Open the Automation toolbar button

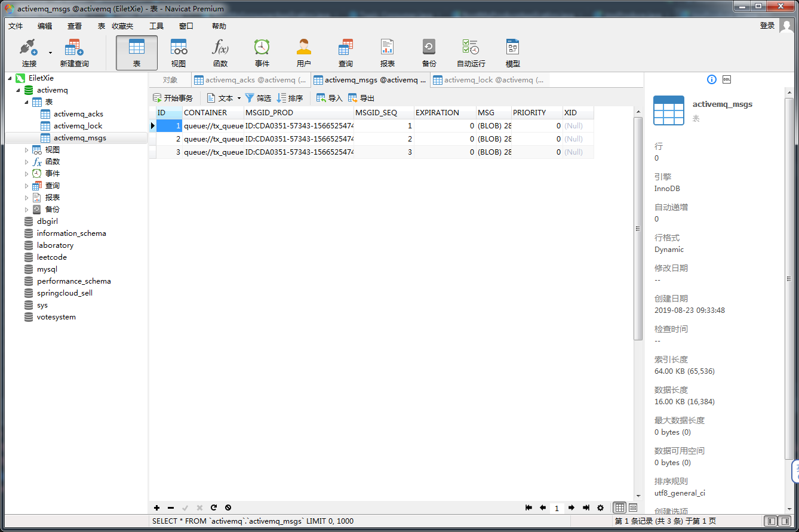471,53
